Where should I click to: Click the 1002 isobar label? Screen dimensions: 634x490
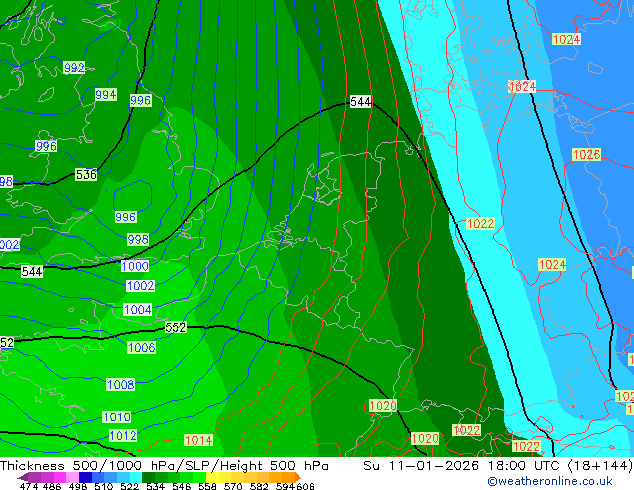(140, 286)
